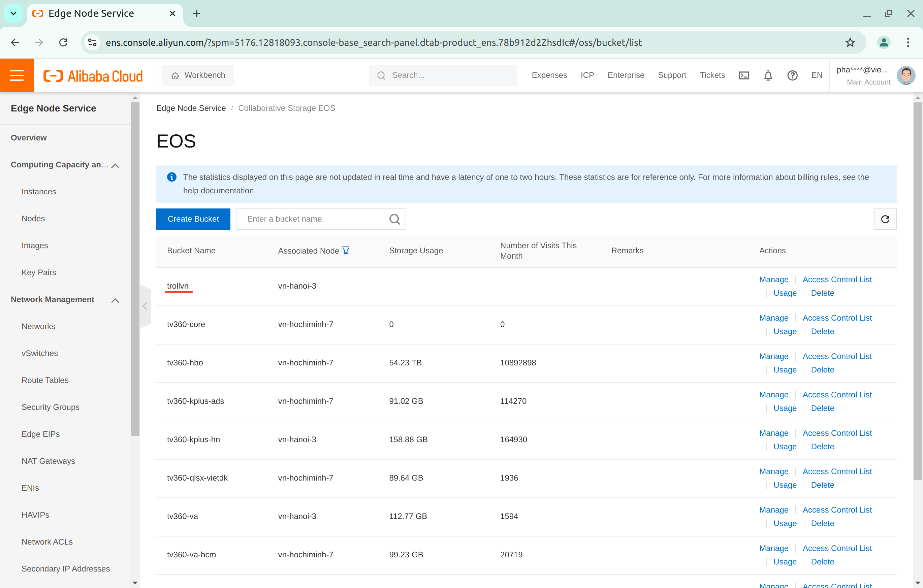This screenshot has width=923, height=588.
Task: Open ENIs page in sidebar
Action: [30, 488]
